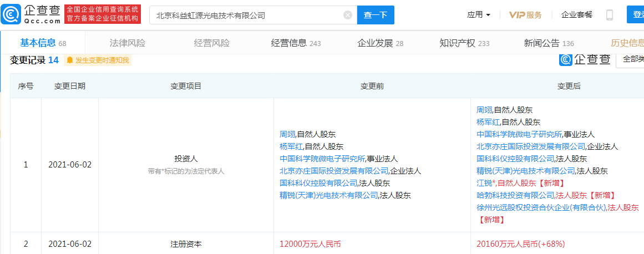Open the 企业套餐 link
This screenshot has width=644, height=254.
tap(577, 15)
